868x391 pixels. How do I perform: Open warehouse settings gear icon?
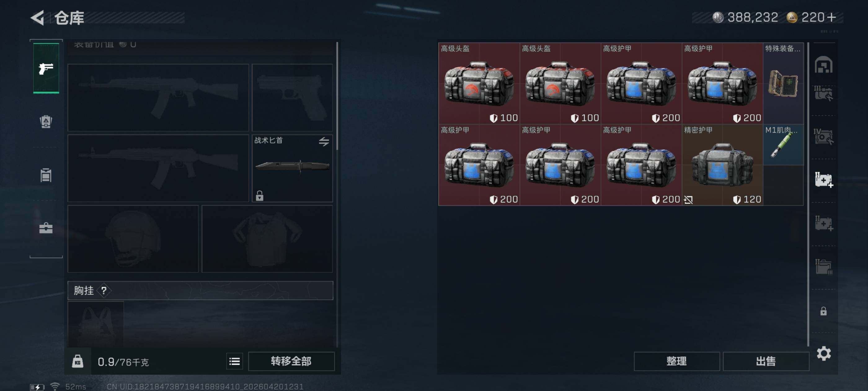pyautogui.click(x=824, y=353)
